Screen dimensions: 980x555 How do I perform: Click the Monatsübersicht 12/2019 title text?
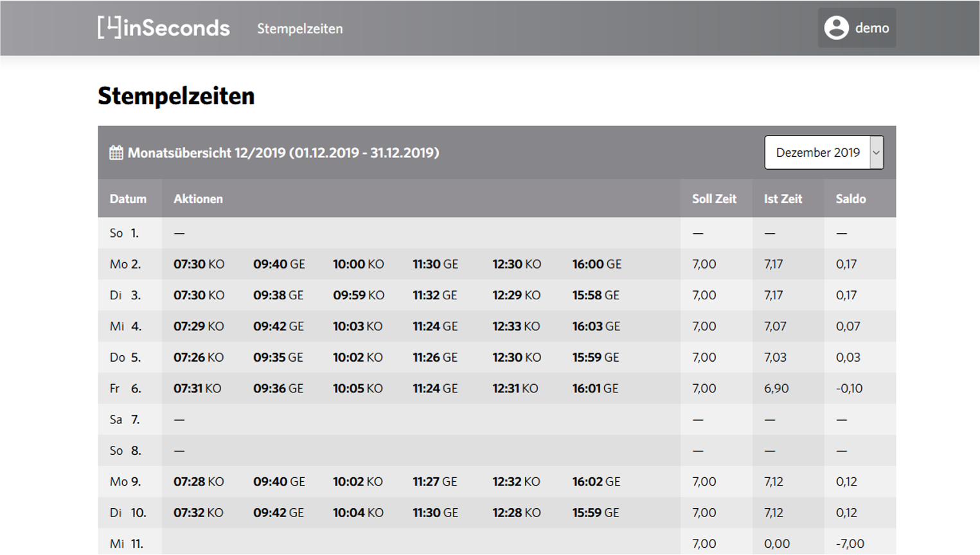[283, 153]
